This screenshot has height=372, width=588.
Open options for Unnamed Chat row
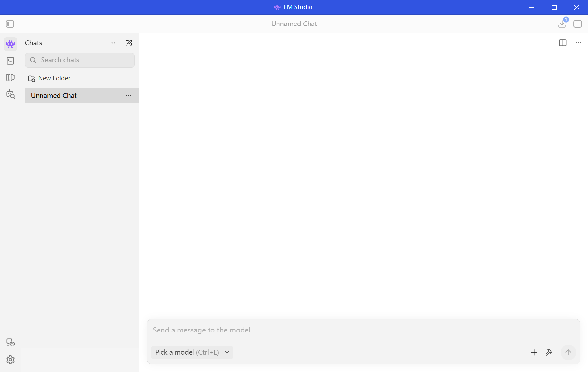point(129,96)
